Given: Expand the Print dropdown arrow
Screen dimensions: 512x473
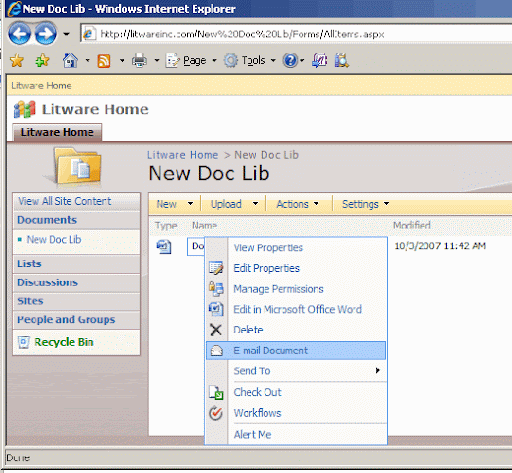Looking at the screenshot, I should pos(157,61).
